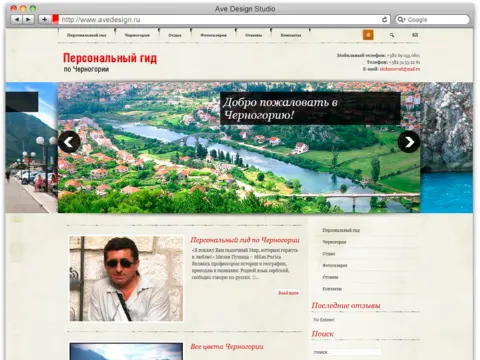Click sidebar link 'Персональный гид'
The height and width of the screenshot is (360, 480).
pos(341,230)
